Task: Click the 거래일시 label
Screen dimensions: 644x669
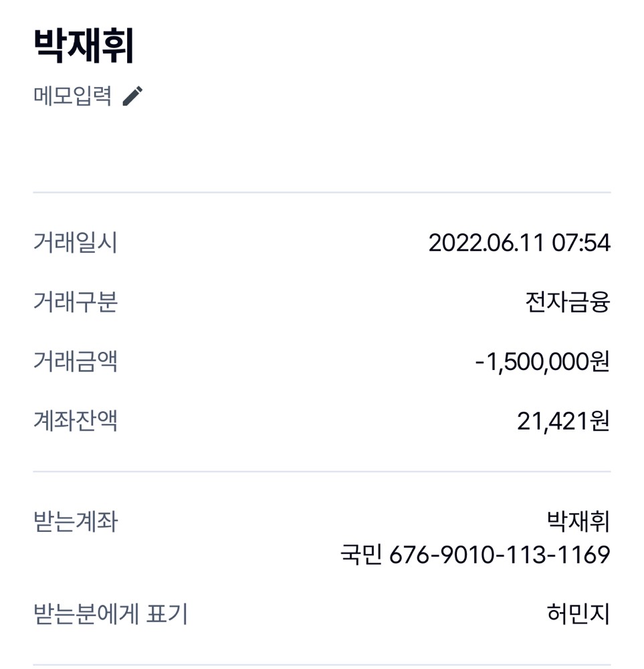Action: pyautogui.click(x=76, y=242)
